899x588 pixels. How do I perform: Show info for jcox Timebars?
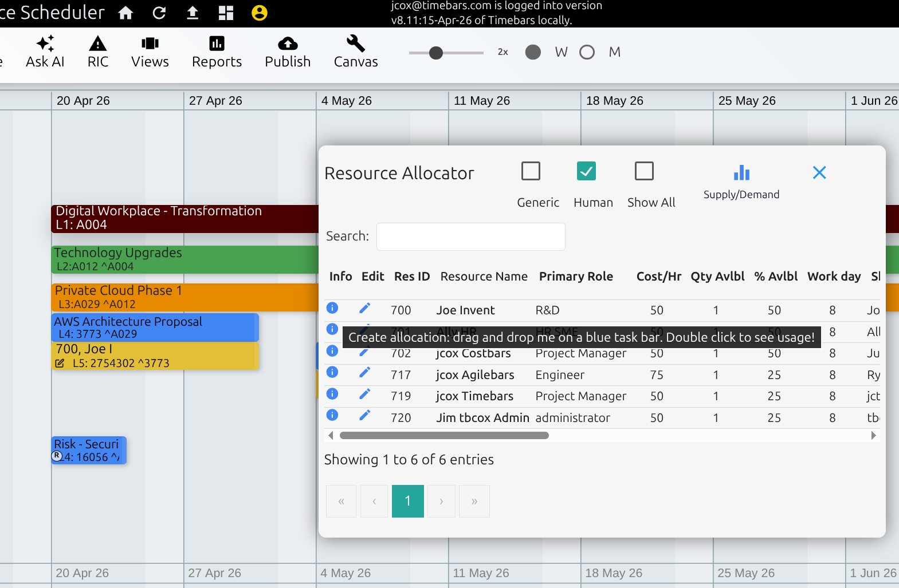332,394
